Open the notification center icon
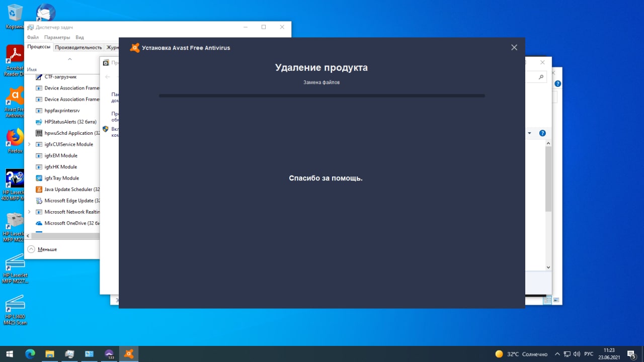This screenshot has width=644, height=362. click(x=631, y=354)
